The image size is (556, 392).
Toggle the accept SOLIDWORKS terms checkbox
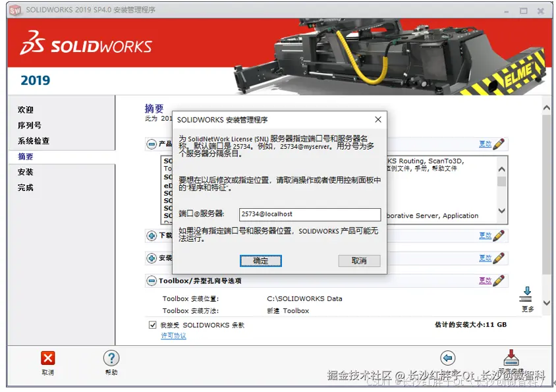click(x=152, y=325)
